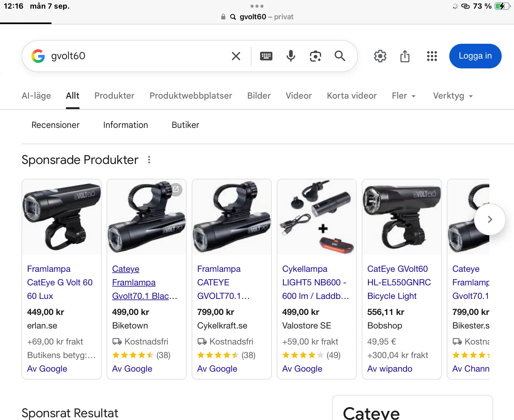Start voice search with the microphone icon
Image resolution: width=514 pixels, height=420 pixels.
291,56
